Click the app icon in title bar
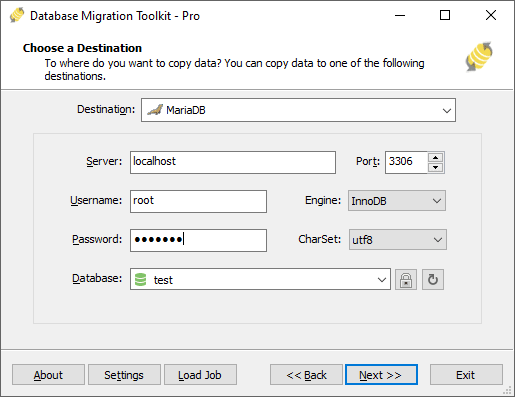Screen dimensions: 515x397 tap(17, 15)
